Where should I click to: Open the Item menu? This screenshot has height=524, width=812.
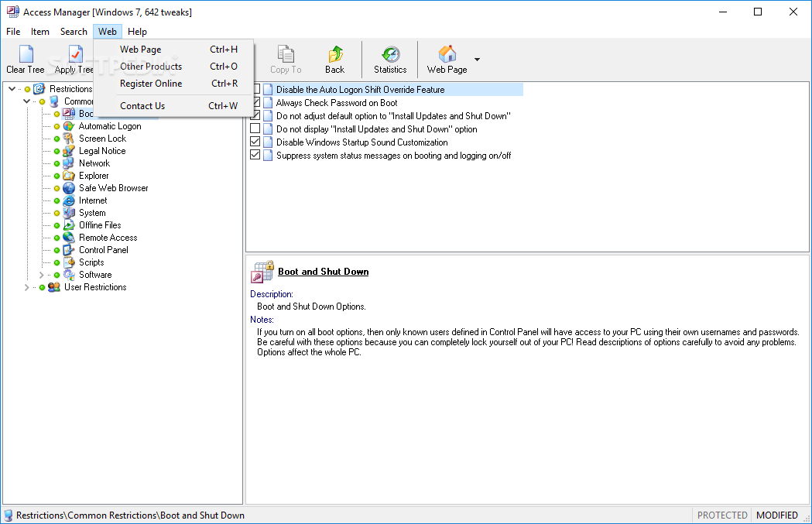(40, 32)
